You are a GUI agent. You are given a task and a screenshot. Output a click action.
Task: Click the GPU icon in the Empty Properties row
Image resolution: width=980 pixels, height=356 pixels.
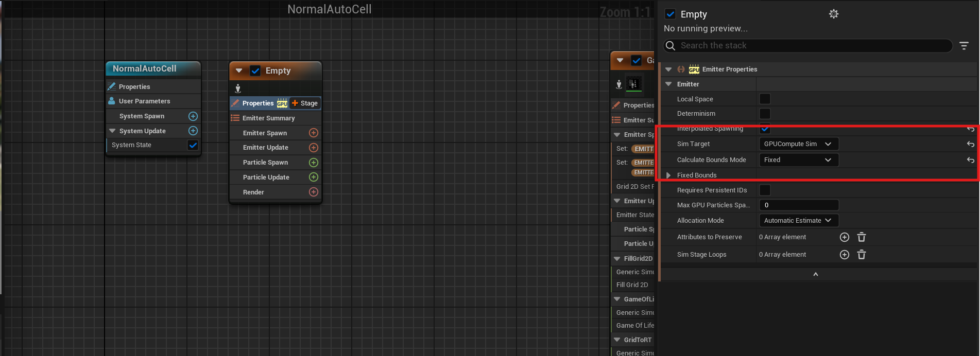coord(282,103)
